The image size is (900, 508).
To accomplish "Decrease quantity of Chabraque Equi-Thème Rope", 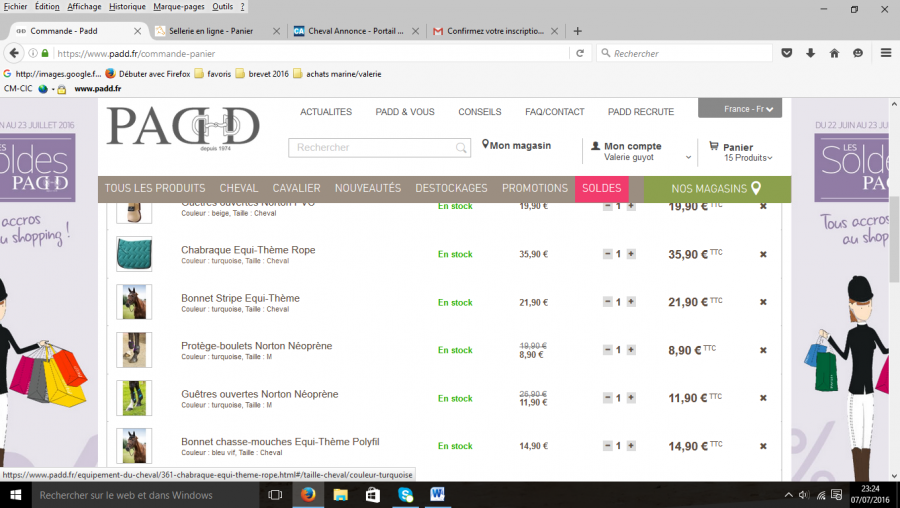I will [x=608, y=254].
